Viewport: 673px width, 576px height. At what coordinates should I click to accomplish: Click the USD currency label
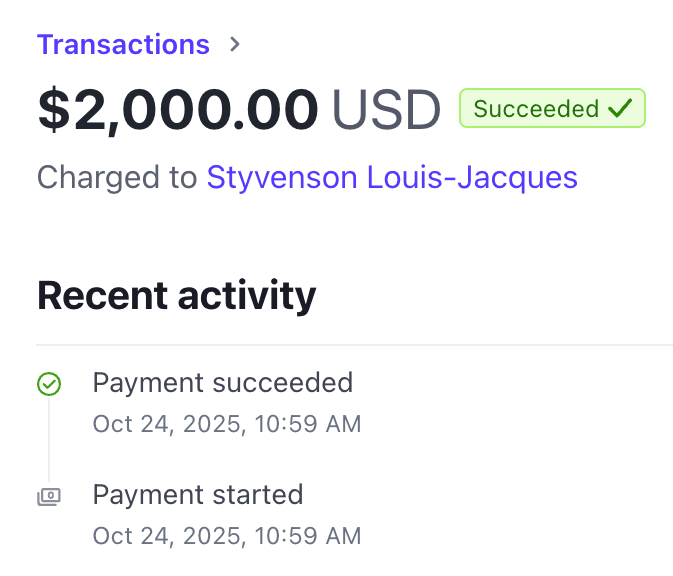(386, 110)
